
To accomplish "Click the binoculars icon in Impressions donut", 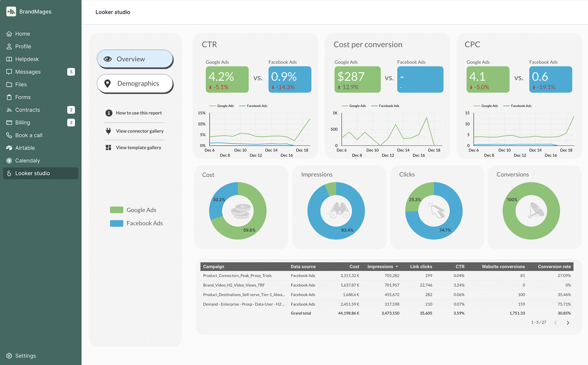I will click(x=339, y=210).
